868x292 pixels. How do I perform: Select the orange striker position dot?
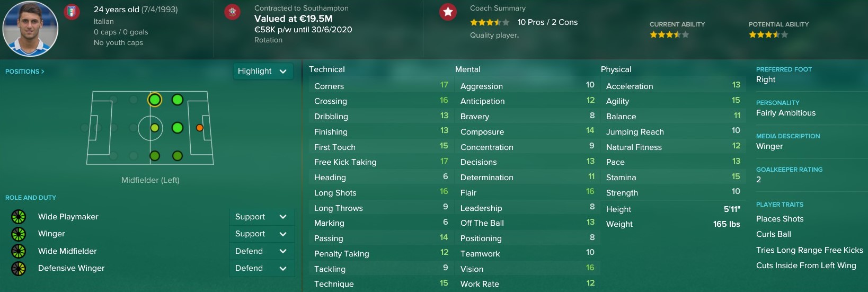click(x=200, y=128)
